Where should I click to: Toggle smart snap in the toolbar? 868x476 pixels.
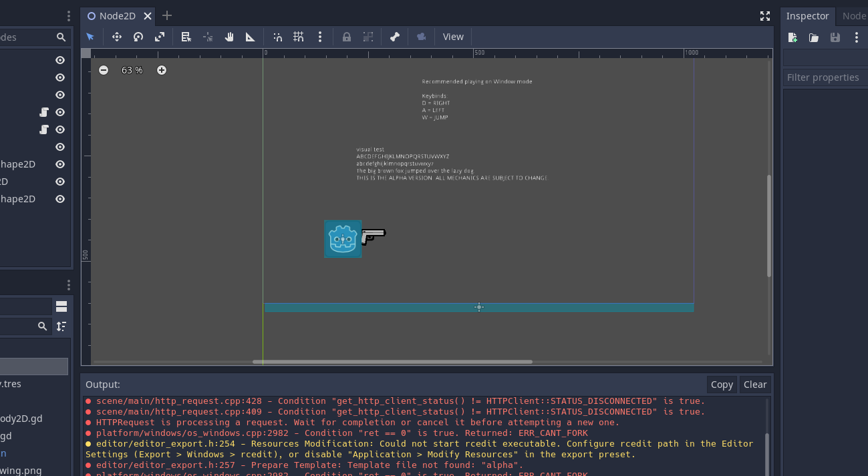point(277,37)
